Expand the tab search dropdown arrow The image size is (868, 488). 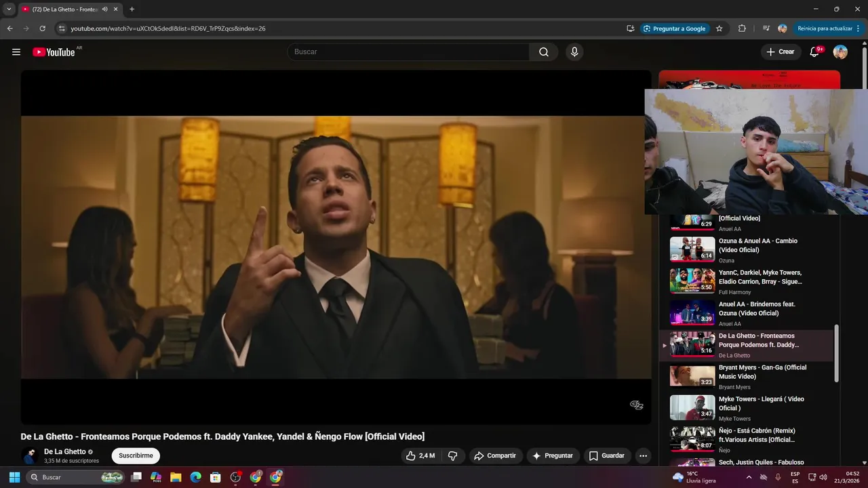coord(9,9)
